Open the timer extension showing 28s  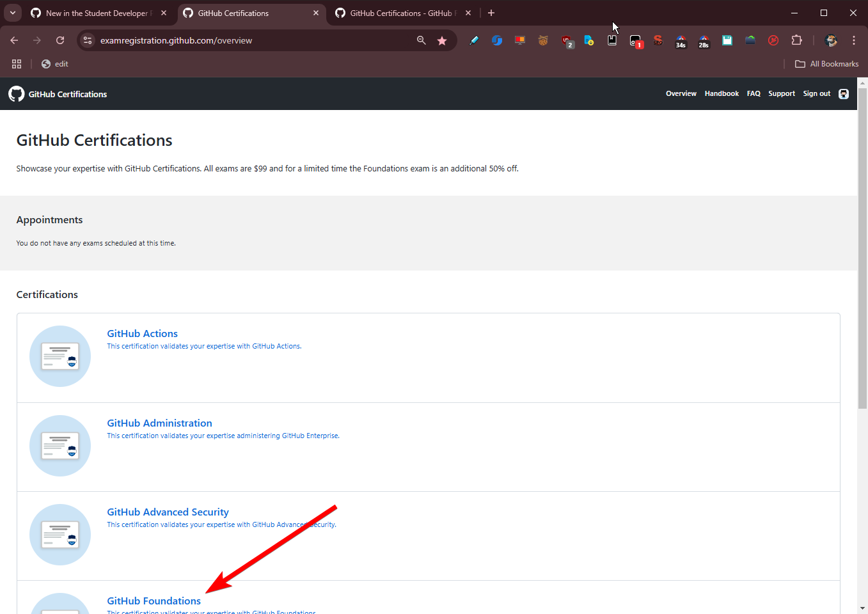point(704,42)
